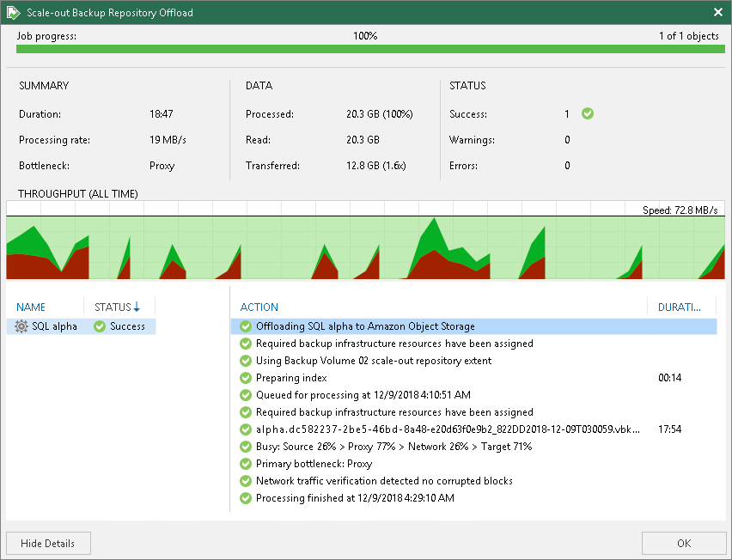The width and height of the screenshot is (732, 560).
Task: Click check icon for Busy: Source 26% row
Action: (246, 447)
